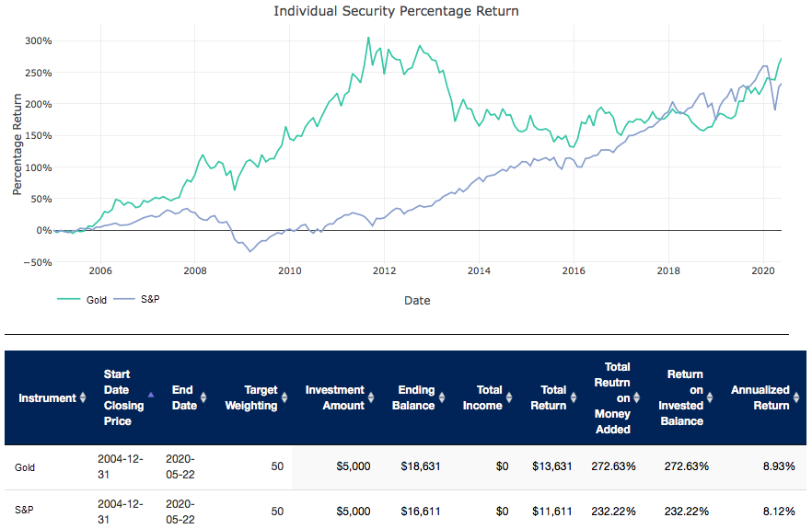Click the 2006 x-axis tick label
The height and width of the screenshot is (529, 812).
100,270
